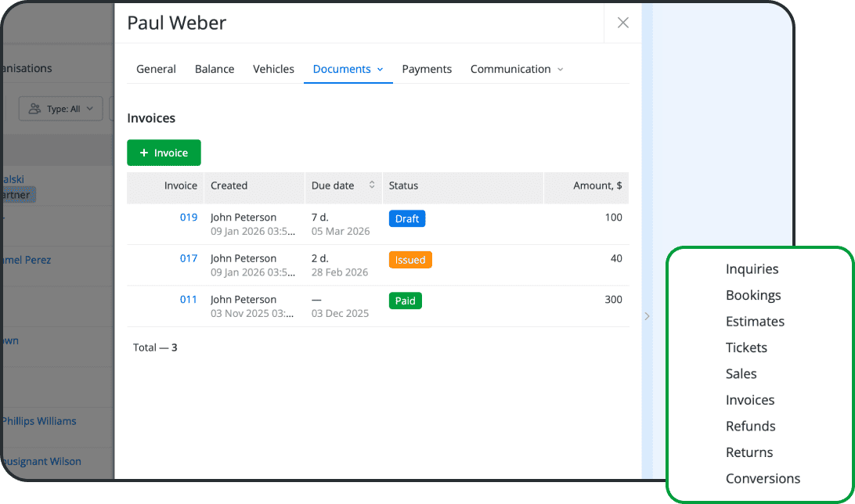Select Estimates from the documents menu
Viewport: 855px width, 504px height.
coord(755,321)
